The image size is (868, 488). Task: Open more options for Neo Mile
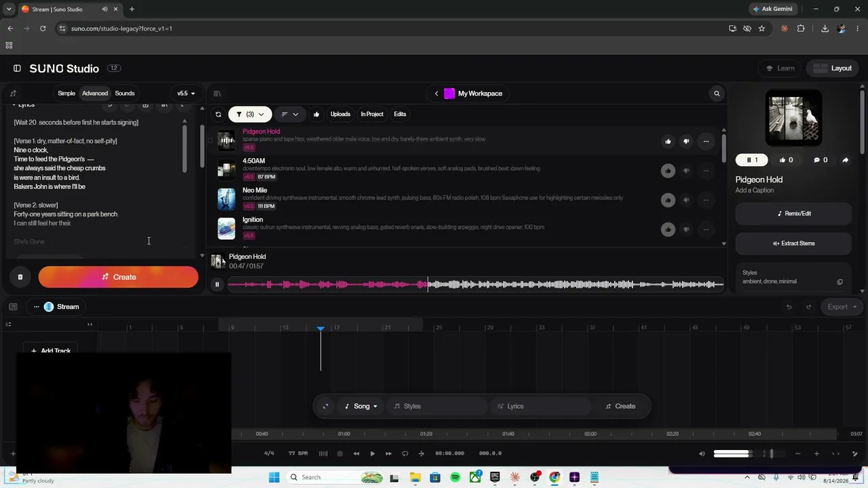(x=706, y=200)
